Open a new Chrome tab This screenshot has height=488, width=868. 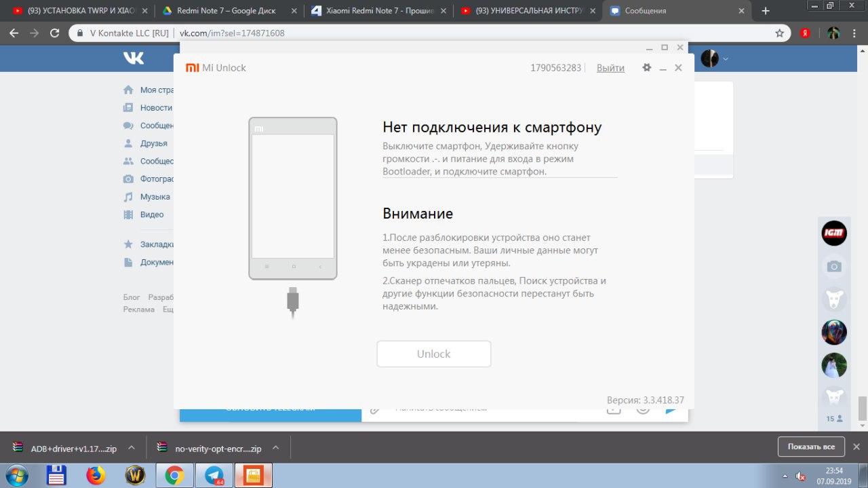click(766, 11)
